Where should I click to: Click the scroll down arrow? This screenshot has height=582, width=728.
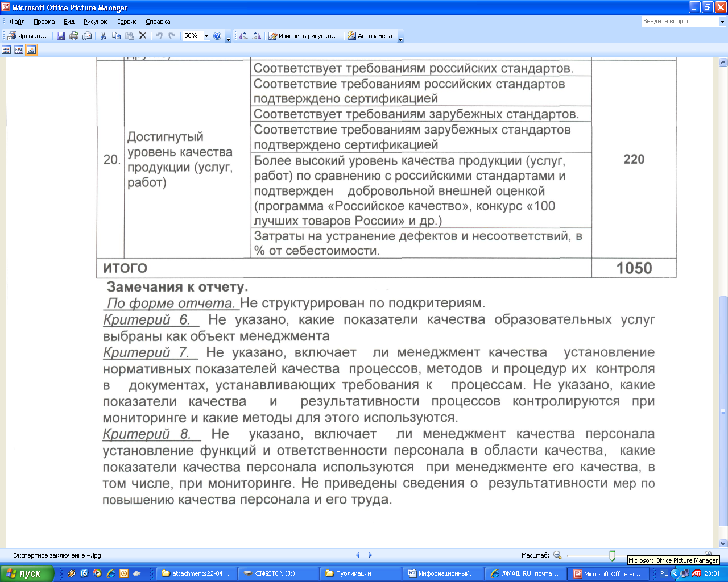[x=723, y=543]
